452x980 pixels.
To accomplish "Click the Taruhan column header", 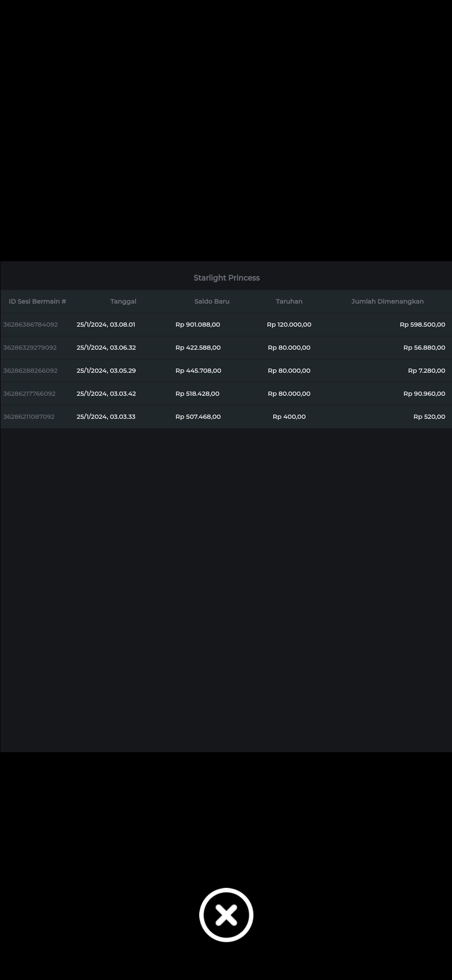I will coord(289,302).
